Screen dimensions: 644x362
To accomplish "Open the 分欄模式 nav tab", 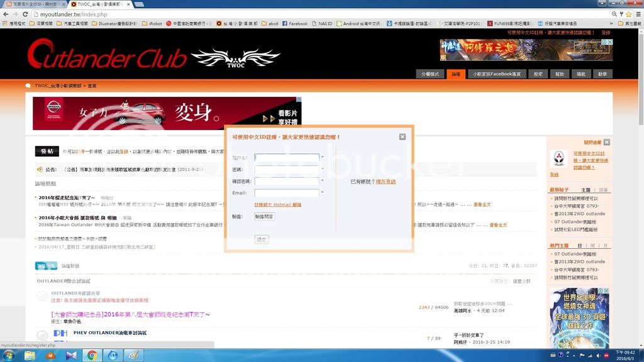I will [430, 74].
